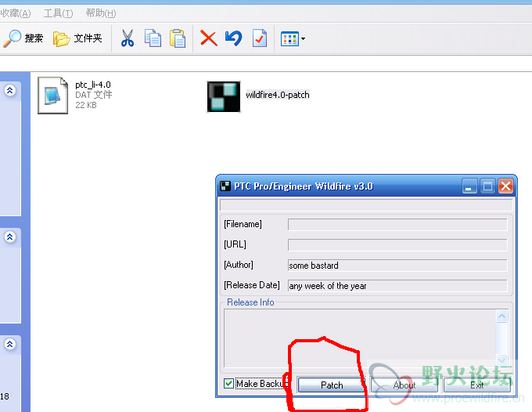This screenshot has width=532, height=412.
Task: Collapse the second sidebar task panel
Action: 10,237
